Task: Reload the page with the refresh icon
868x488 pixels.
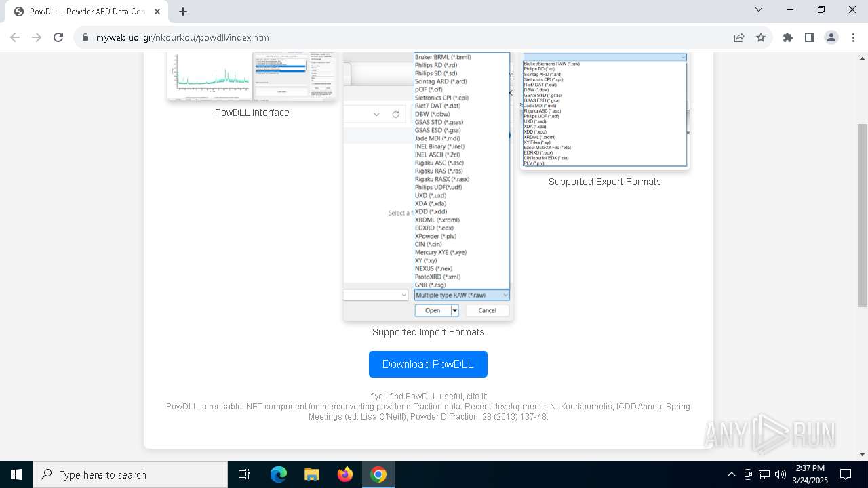Action: [x=58, y=37]
